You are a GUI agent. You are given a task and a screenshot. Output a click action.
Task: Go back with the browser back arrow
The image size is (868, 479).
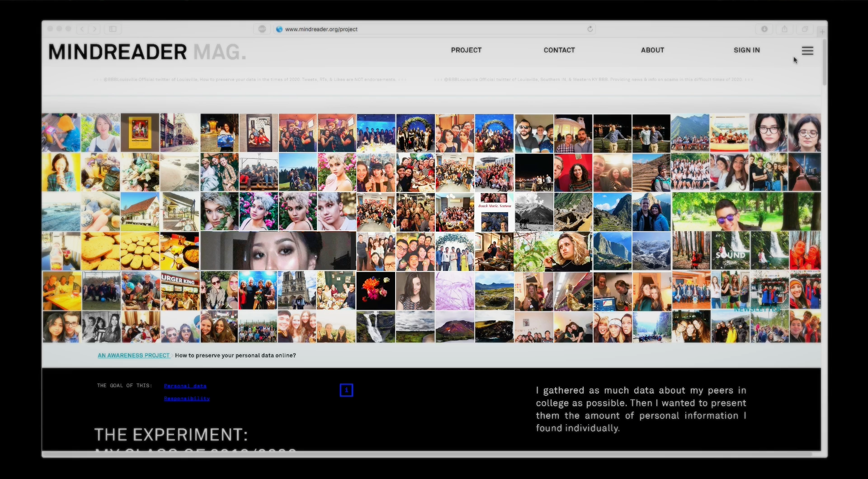(x=82, y=29)
